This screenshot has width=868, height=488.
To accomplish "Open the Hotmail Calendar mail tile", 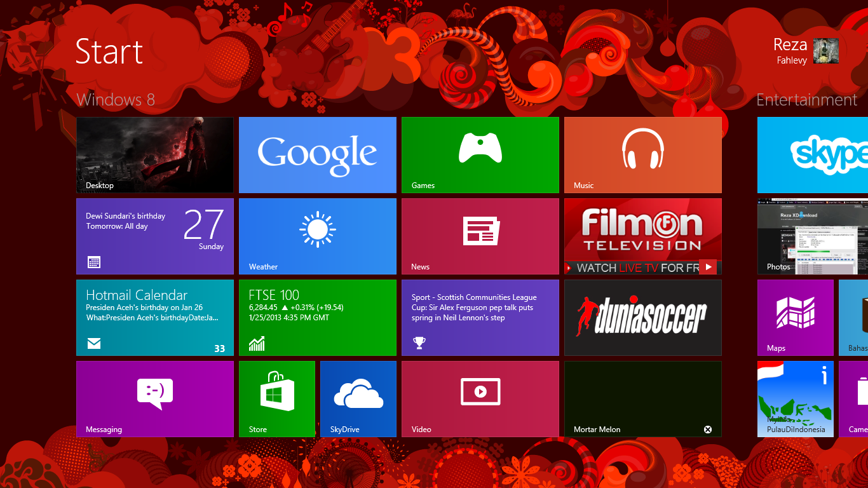I will click(155, 318).
